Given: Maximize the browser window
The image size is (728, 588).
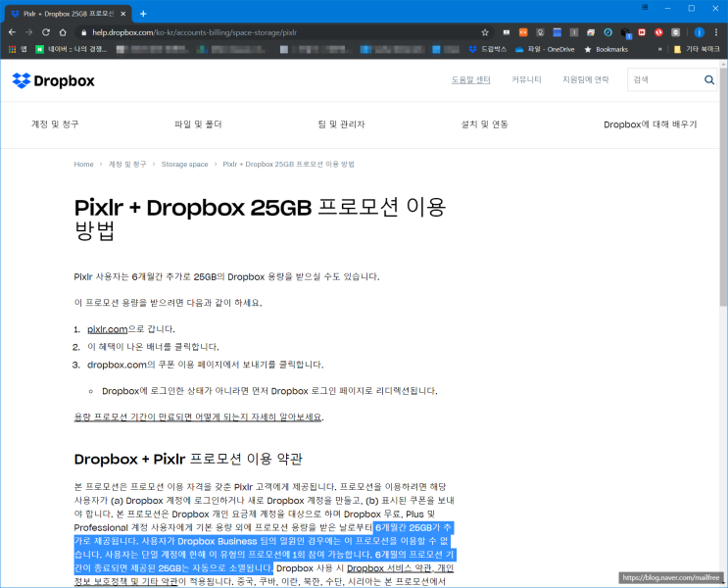Looking at the screenshot, I should click(x=692, y=9).
